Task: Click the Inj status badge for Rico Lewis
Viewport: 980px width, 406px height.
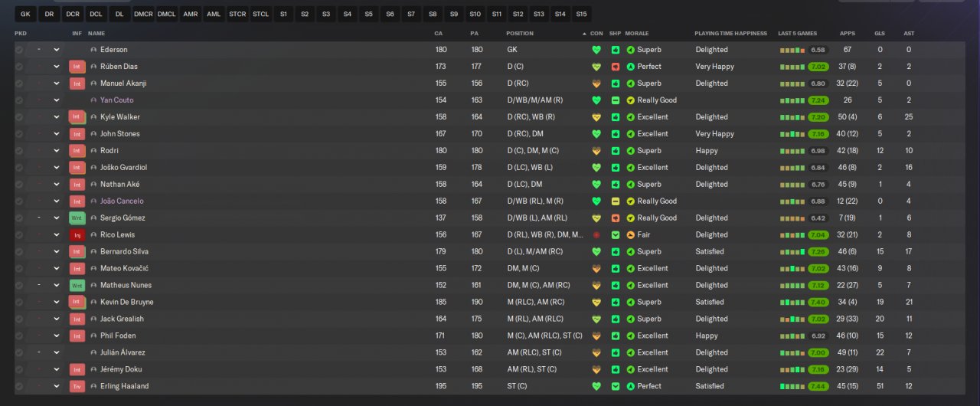Action: pos(77,235)
